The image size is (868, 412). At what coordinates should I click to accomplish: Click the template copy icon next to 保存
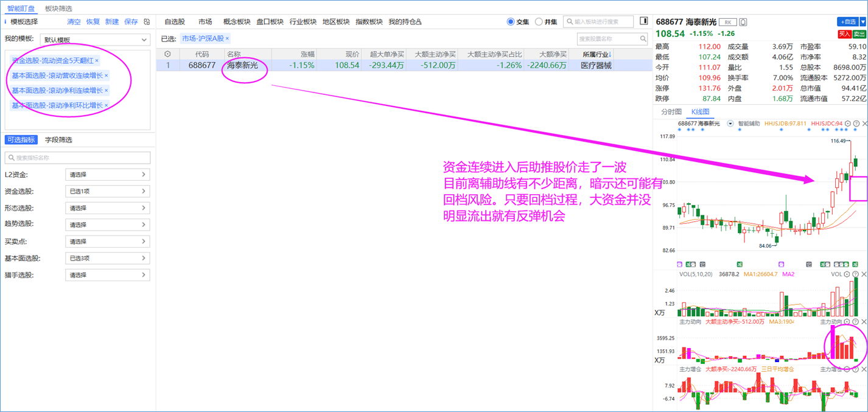pyautogui.click(x=147, y=21)
